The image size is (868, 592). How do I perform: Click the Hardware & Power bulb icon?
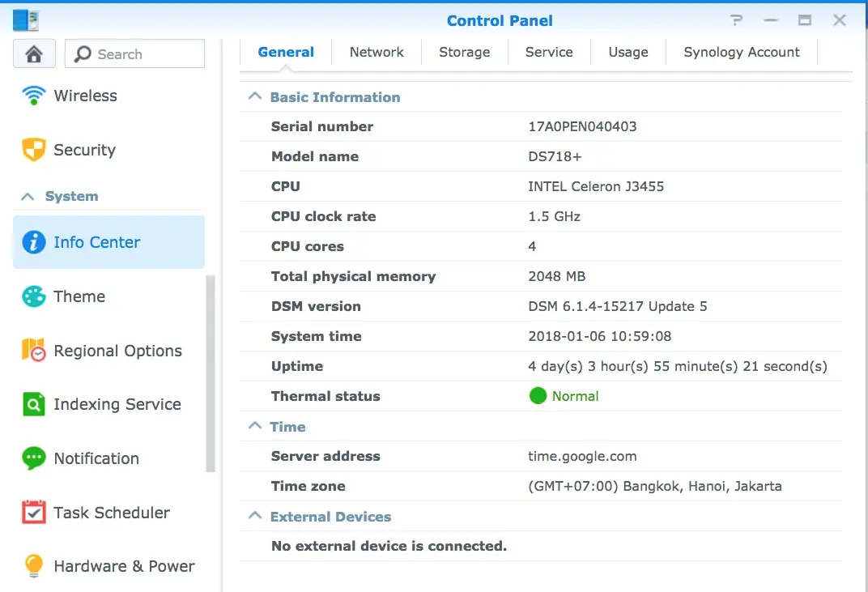pyautogui.click(x=33, y=566)
